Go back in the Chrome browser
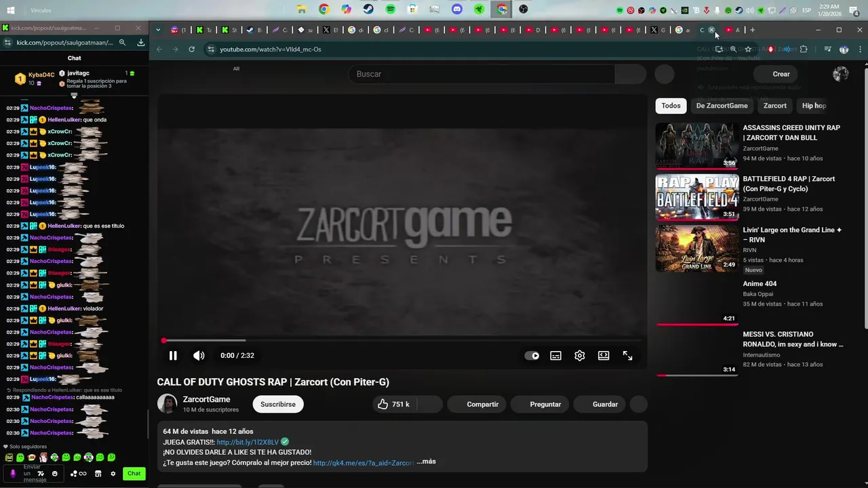This screenshot has width=868, height=488. tap(159, 49)
